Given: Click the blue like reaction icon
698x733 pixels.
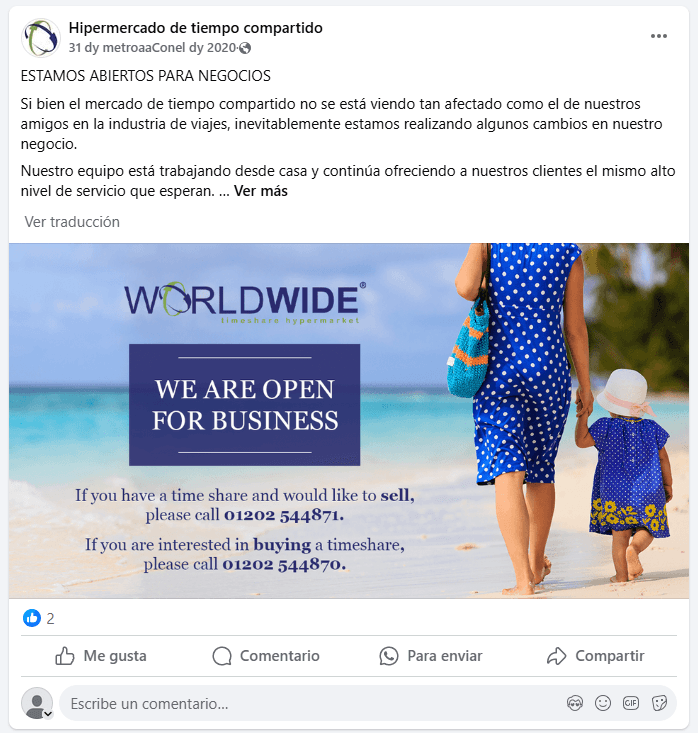Looking at the screenshot, I should (32, 618).
